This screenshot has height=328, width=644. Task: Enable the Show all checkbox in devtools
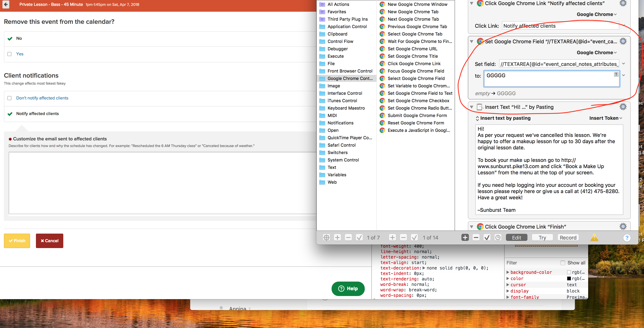pos(563,263)
